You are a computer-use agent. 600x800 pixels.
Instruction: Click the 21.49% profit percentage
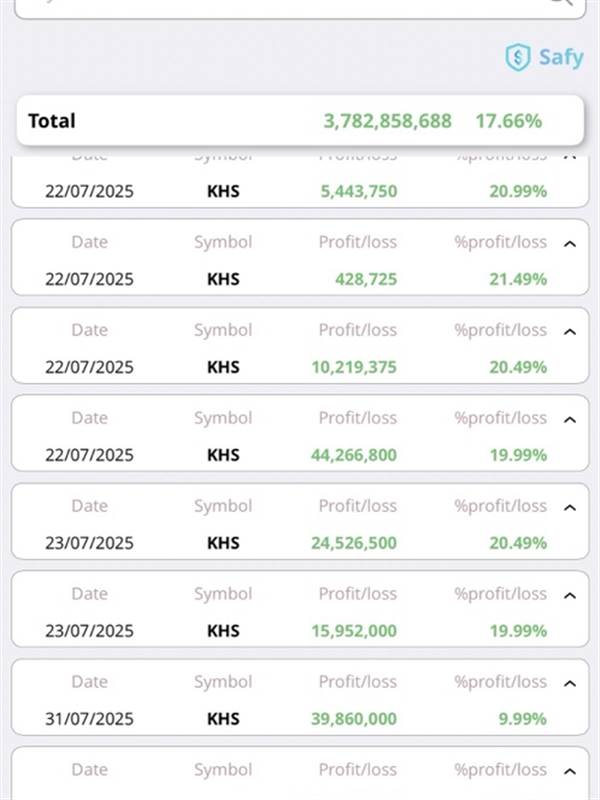point(518,279)
